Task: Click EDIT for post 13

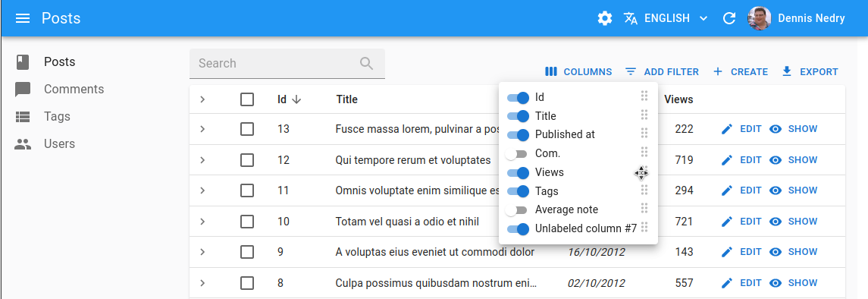Action: tap(741, 129)
